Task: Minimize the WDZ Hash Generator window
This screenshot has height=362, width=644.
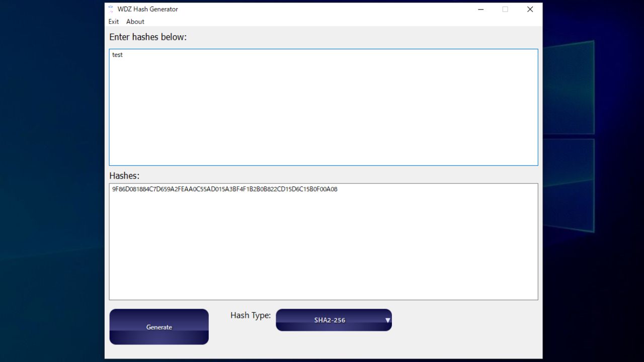Action: point(481,9)
